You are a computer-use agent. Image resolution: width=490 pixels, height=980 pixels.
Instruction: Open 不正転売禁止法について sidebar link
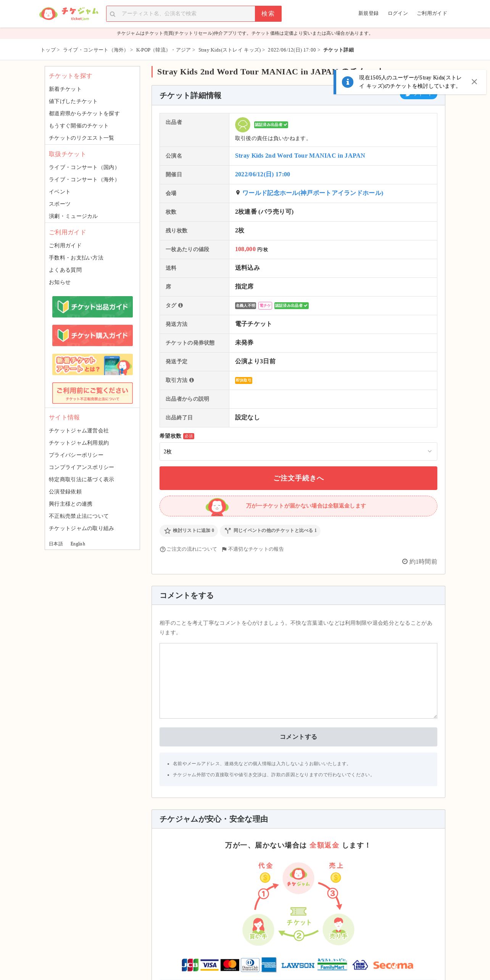79,516
